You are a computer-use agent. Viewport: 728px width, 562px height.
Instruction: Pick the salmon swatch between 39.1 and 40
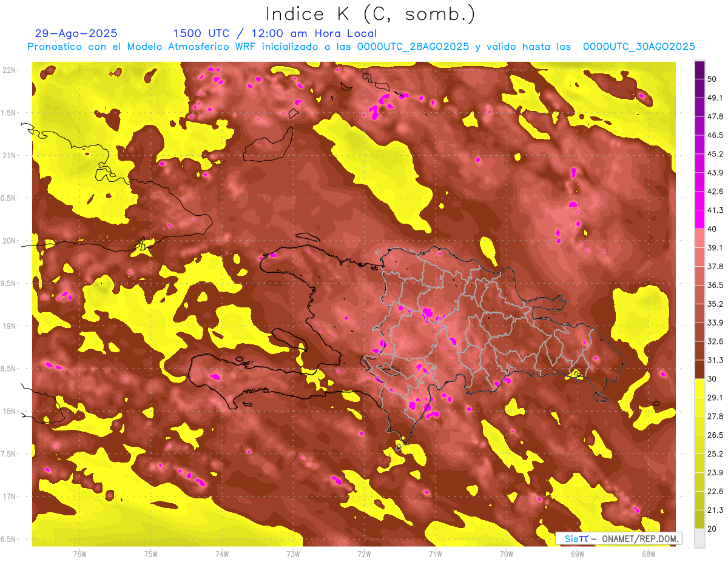coord(699,238)
